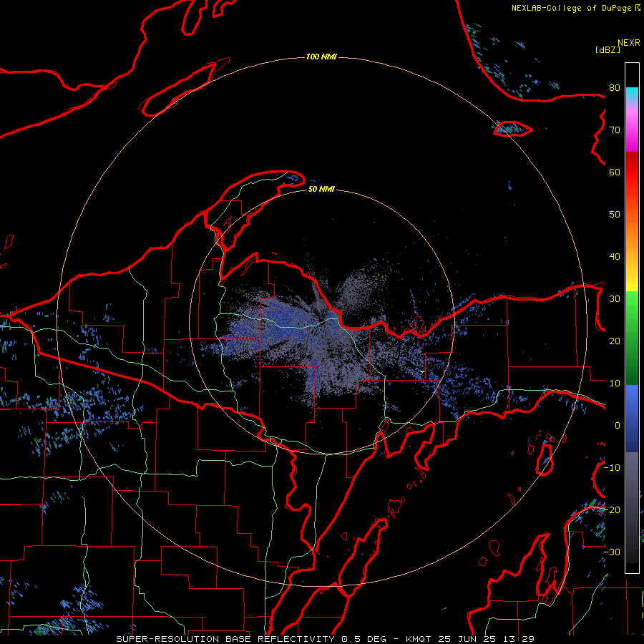Click the -30 value on the dBZ scale
Image resolution: width=644 pixels, height=644 pixels.
pyautogui.click(x=612, y=552)
